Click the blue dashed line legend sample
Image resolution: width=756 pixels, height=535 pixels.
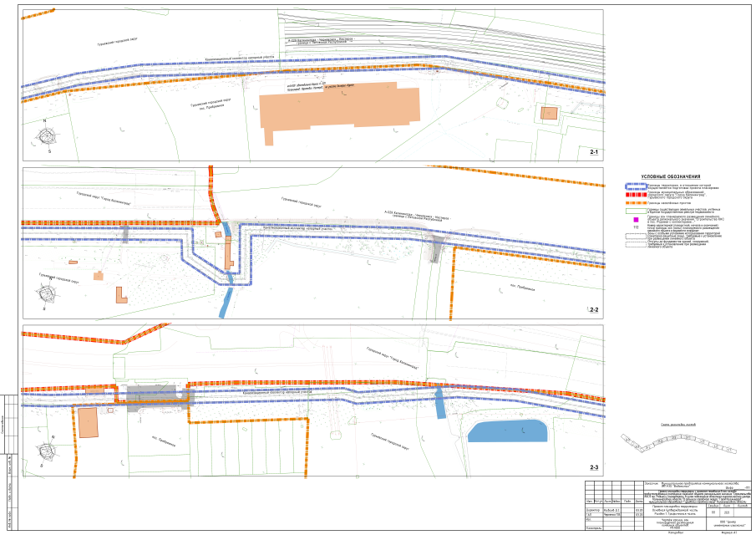(x=636, y=186)
